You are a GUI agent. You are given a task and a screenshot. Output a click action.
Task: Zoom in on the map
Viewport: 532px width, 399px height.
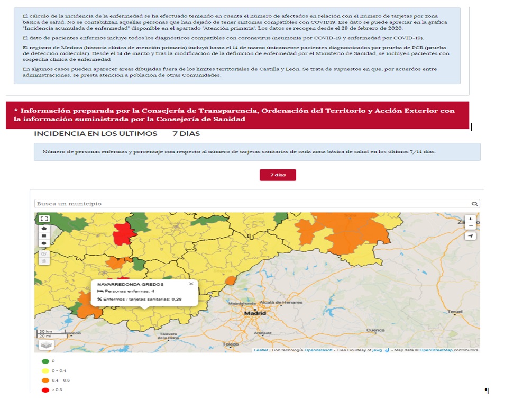(470, 219)
